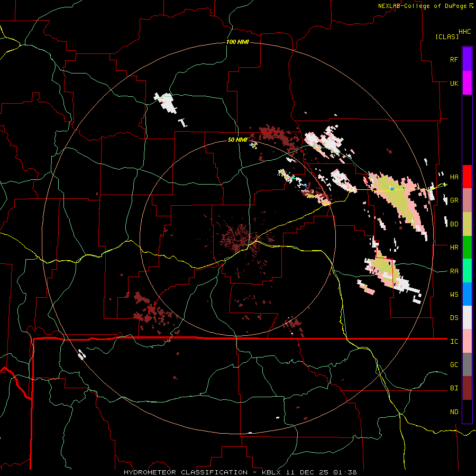Image resolution: width=476 pixels, height=476 pixels.
Task: Click the gray GC color swatch
Action: click(467, 364)
